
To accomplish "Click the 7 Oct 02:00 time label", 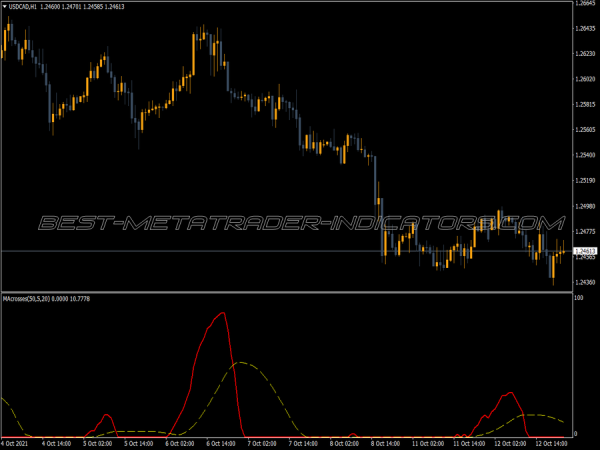I will [x=262, y=444].
